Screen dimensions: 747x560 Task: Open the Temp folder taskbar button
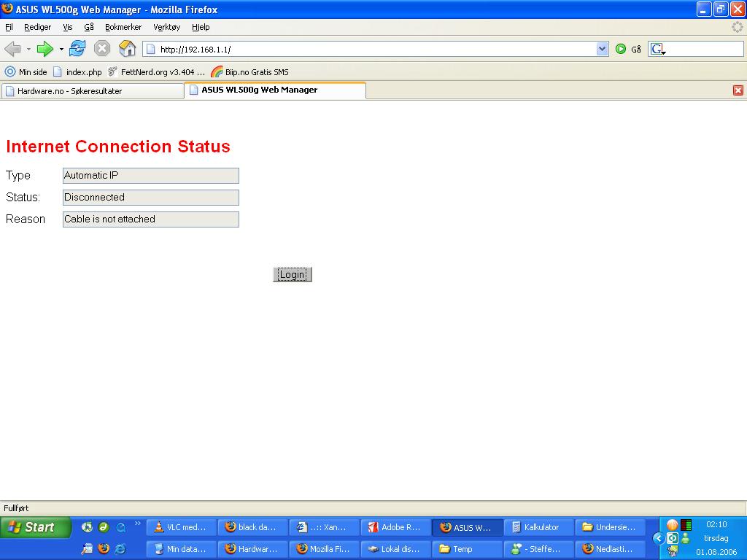coord(467,549)
